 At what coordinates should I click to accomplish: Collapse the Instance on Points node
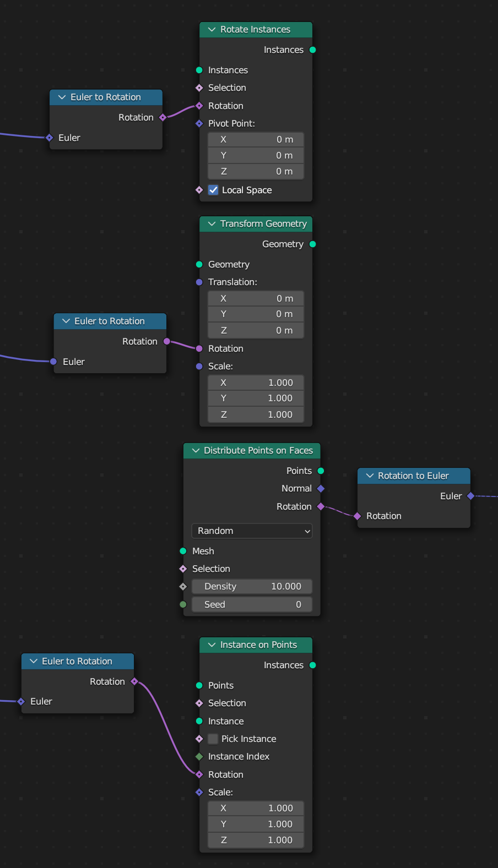(212, 645)
